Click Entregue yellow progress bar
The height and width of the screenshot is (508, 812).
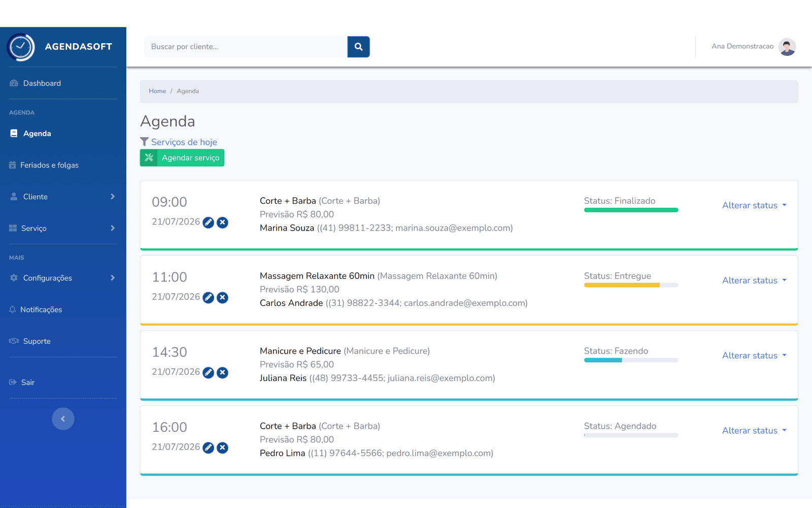[x=631, y=285]
